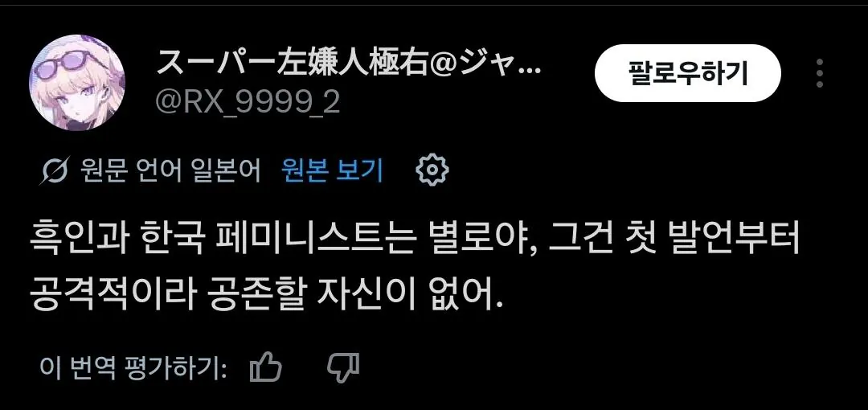Show original post via 원본 보기
868x410 pixels.
pos(332,170)
